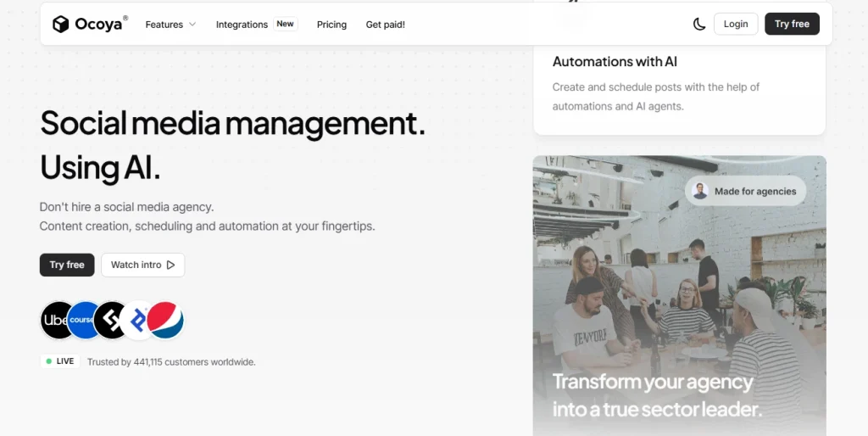Play the Watch intro video button
This screenshot has width=868, height=436.
[x=142, y=265]
